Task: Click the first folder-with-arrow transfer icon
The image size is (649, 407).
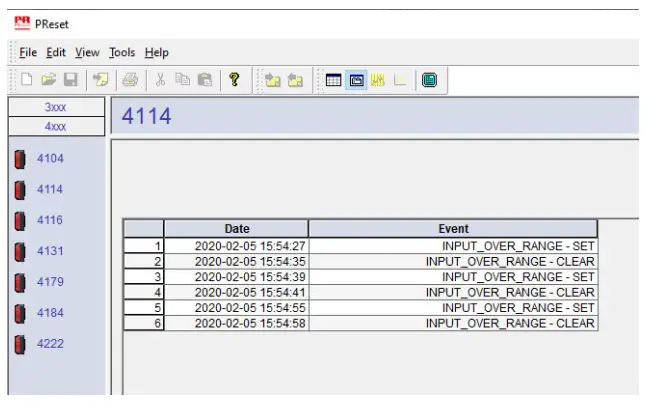Action: pos(272,80)
